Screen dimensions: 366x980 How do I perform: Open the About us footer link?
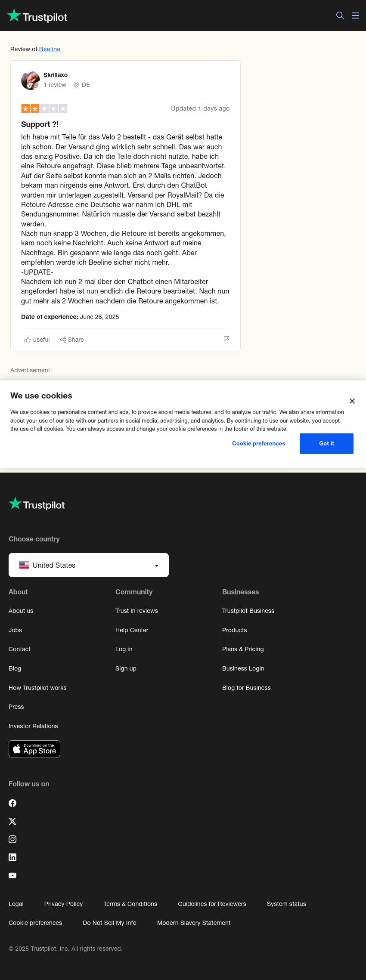(21, 611)
